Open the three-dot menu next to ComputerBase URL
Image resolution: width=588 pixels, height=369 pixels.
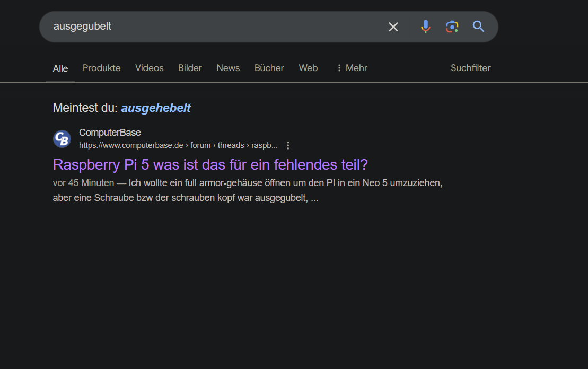[287, 145]
